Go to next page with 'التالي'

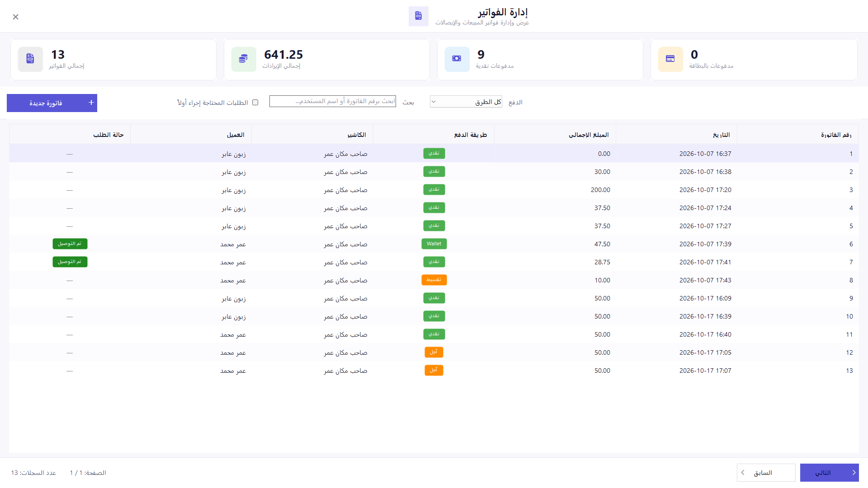pos(829,473)
